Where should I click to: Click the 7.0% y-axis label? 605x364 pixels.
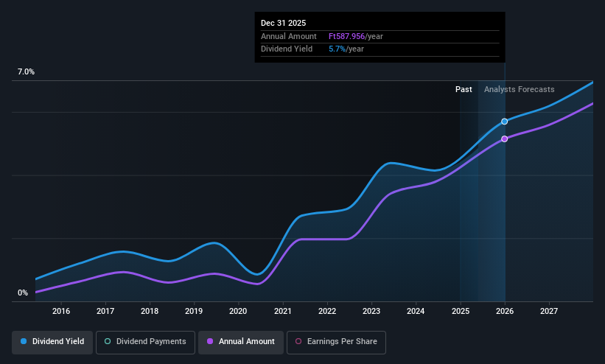tap(26, 71)
